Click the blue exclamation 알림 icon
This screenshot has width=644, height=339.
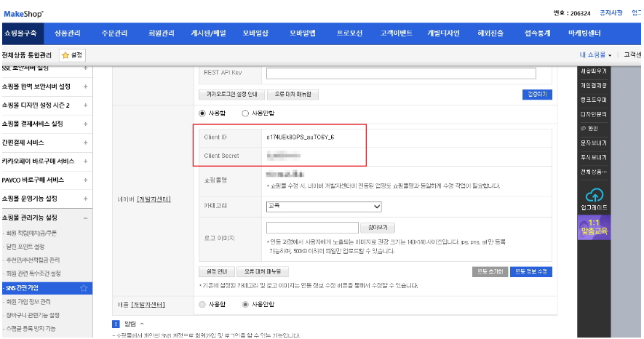[116, 324]
